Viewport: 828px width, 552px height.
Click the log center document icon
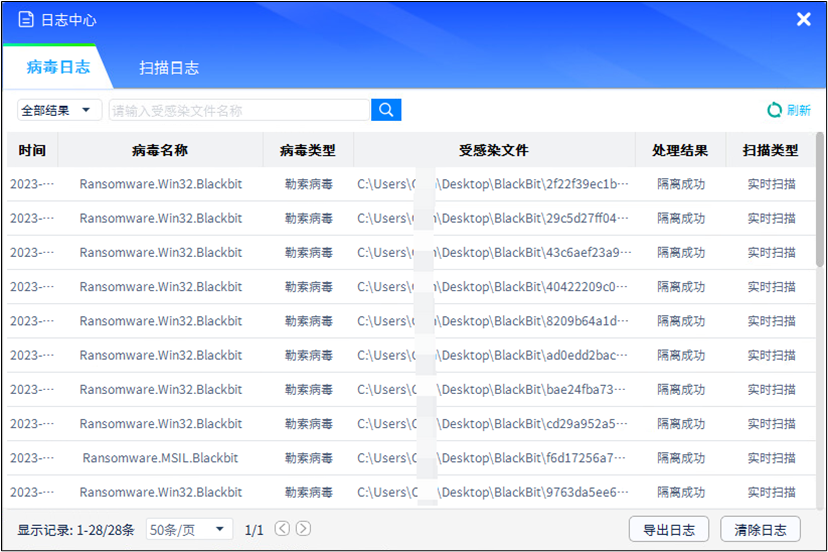click(26, 20)
